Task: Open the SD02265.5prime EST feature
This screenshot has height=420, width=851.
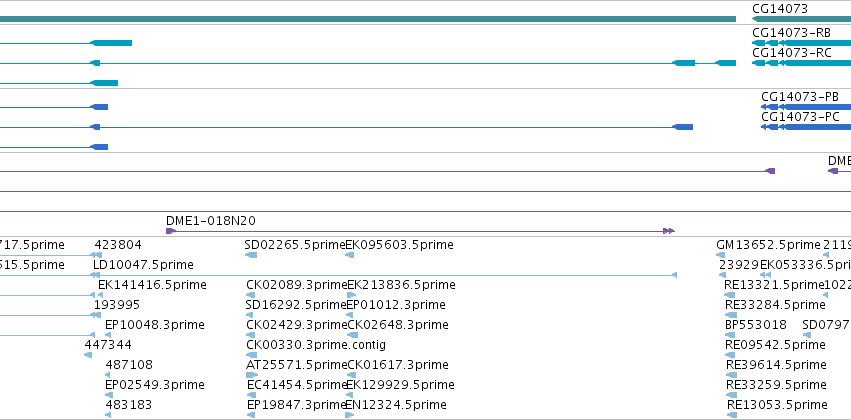Action: click(x=251, y=255)
